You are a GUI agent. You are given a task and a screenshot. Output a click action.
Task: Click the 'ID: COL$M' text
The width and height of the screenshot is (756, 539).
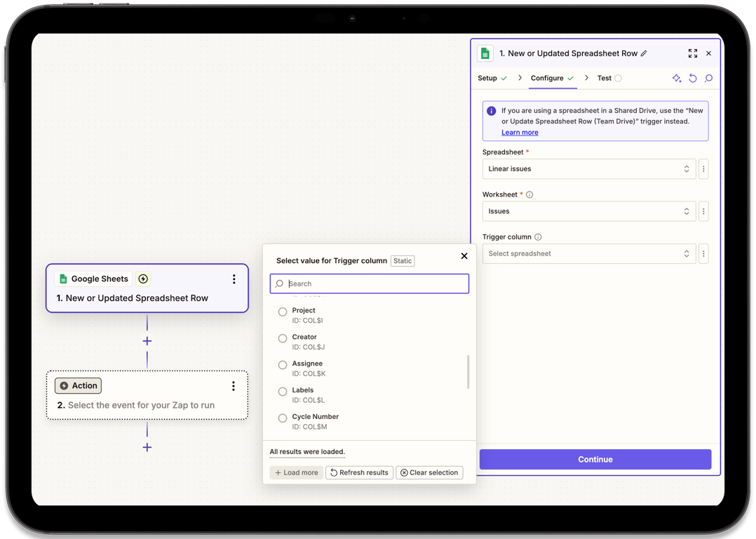tap(309, 427)
